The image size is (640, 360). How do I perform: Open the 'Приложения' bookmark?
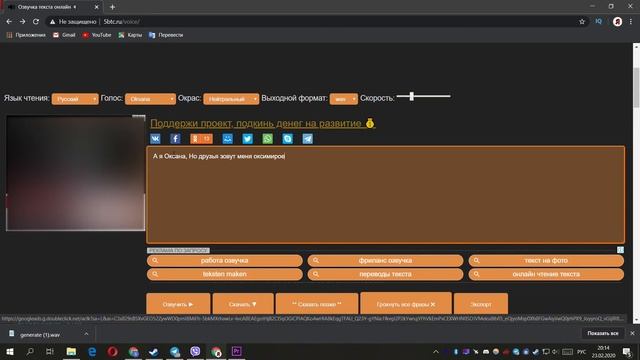(x=26, y=35)
